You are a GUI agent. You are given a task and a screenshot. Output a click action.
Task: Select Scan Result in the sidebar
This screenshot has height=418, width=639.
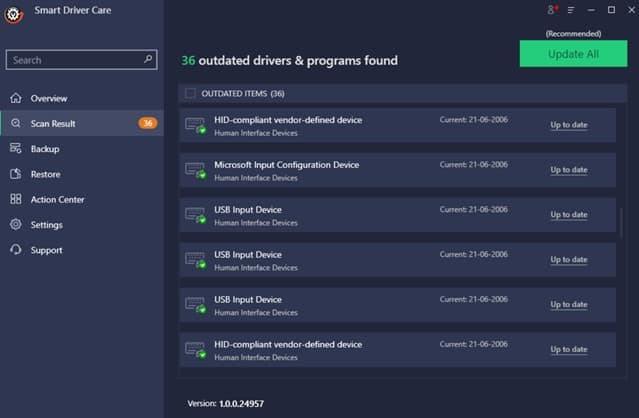(x=82, y=123)
